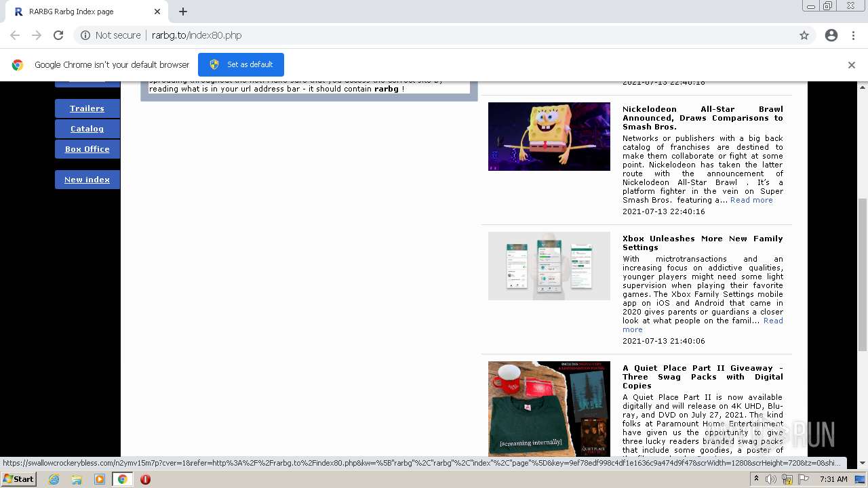Screen dimensions: 868x488
Task: Open Chrome three-dot menu
Action: click(x=853, y=35)
